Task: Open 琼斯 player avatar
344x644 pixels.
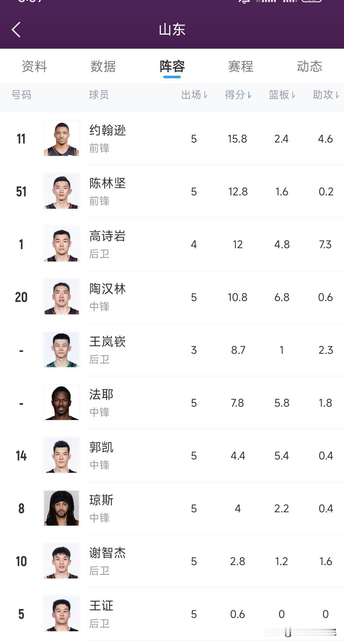Action: tap(61, 508)
